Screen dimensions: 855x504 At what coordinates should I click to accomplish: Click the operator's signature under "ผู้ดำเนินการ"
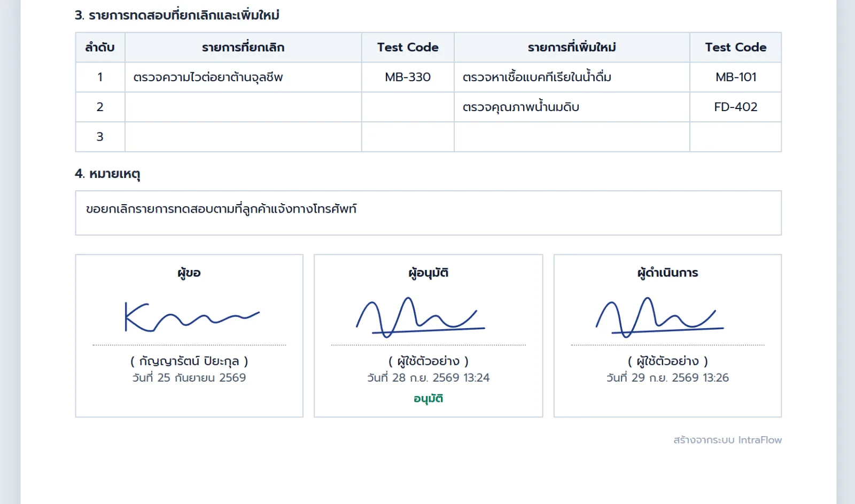coord(660,317)
